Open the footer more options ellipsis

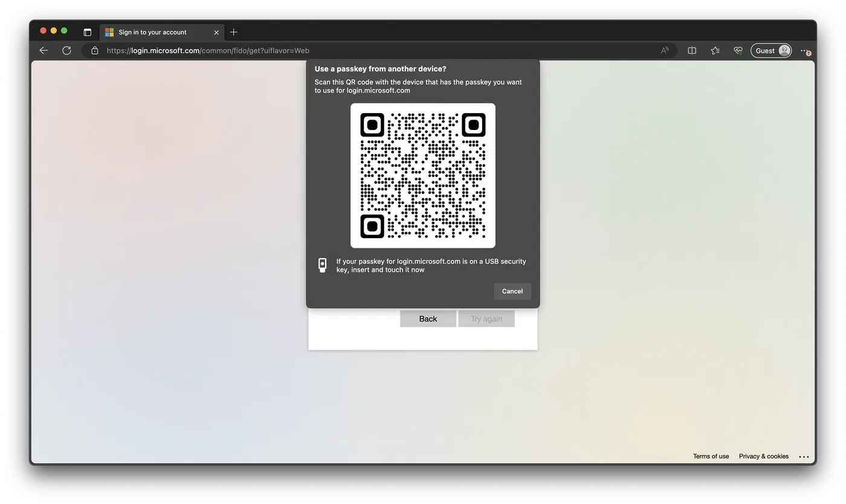click(804, 457)
